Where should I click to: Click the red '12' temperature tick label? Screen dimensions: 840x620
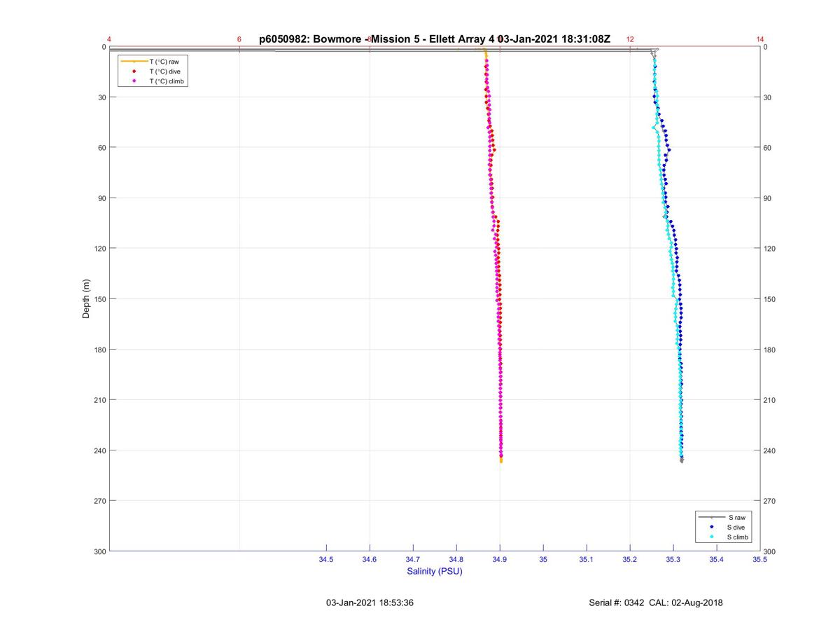pyautogui.click(x=630, y=39)
